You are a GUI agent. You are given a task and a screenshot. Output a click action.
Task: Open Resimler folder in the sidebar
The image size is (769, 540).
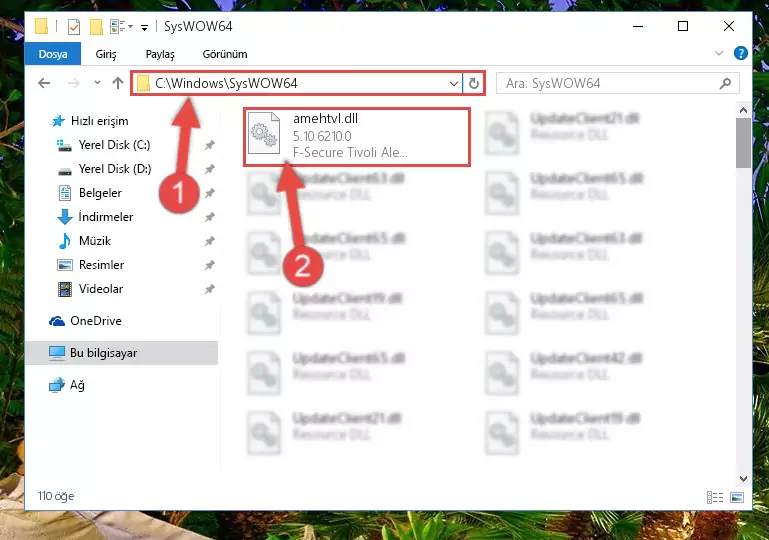coord(101,265)
